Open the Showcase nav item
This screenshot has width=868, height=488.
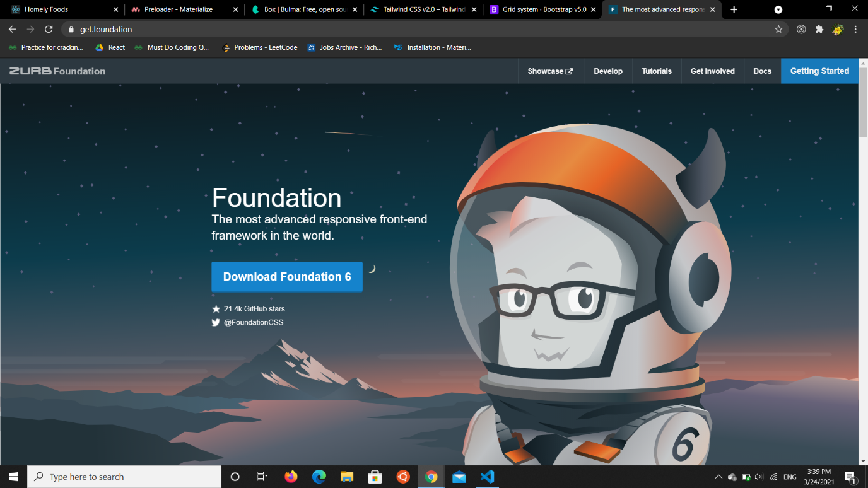[x=550, y=71]
